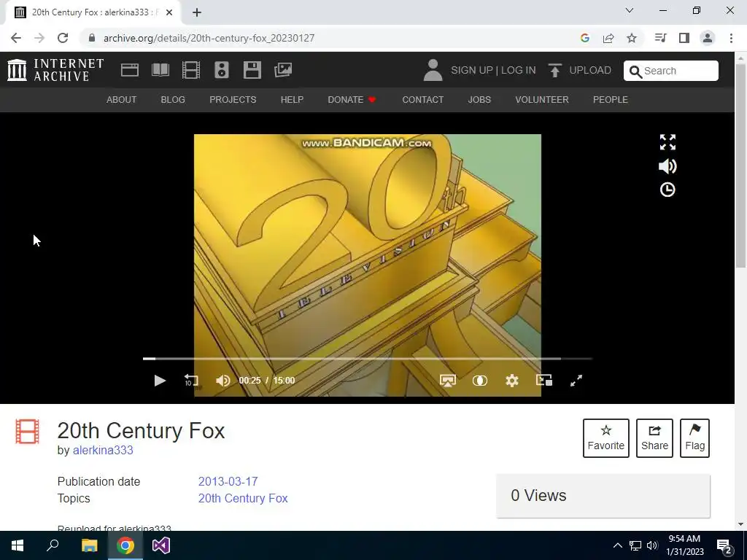Image resolution: width=747 pixels, height=560 pixels.
Task: Rewind the video 10 seconds
Action: (191, 381)
